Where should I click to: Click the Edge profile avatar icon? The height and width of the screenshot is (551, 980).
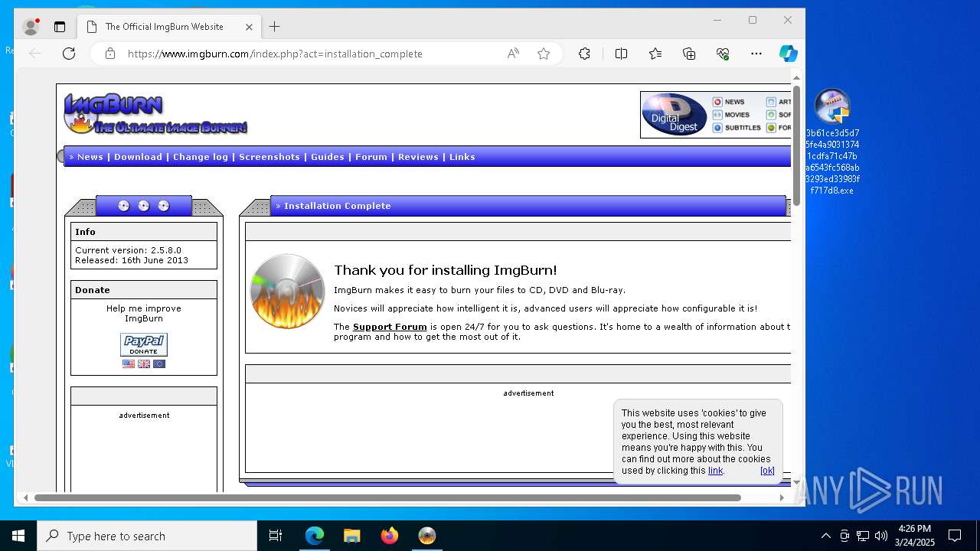click(31, 27)
